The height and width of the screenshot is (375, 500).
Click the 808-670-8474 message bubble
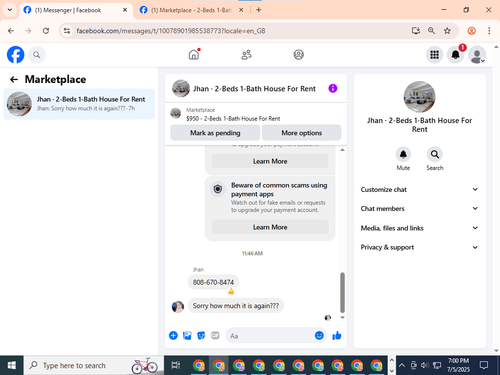tap(213, 282)
